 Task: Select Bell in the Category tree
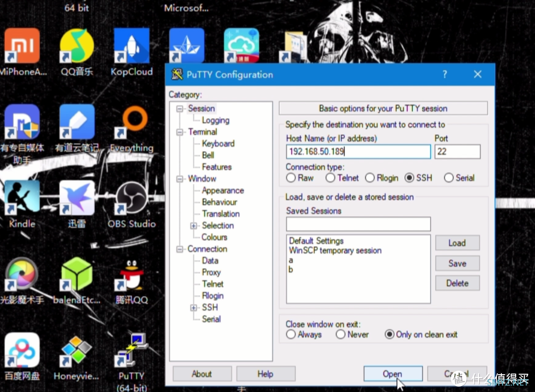coord(208,156)
